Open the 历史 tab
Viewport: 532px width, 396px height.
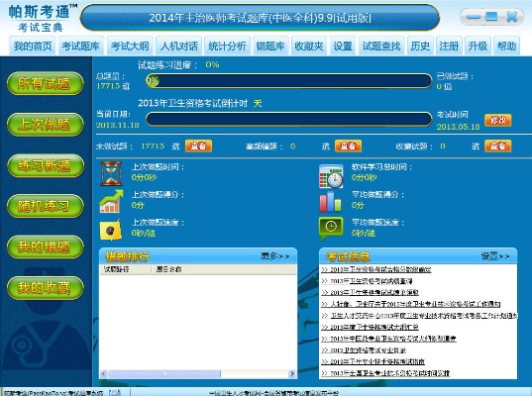(x=420, y=46)
